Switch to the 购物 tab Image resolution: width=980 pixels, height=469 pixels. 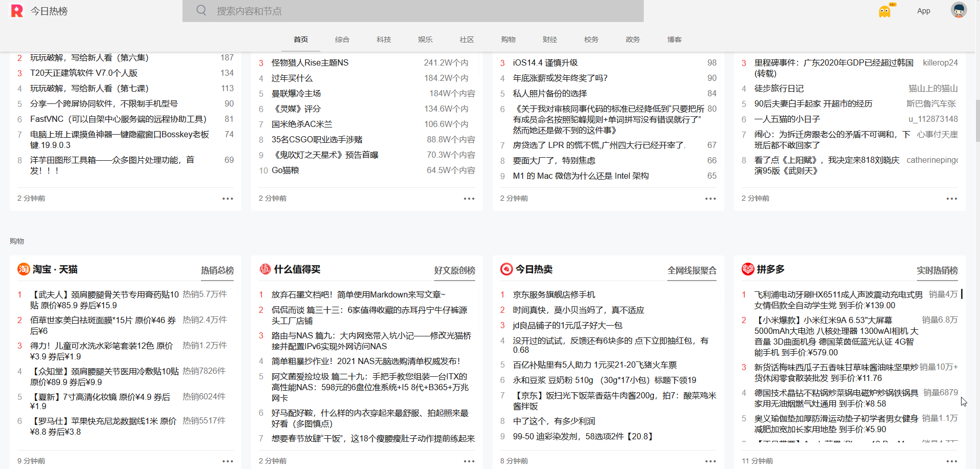[x=508, y=39]
